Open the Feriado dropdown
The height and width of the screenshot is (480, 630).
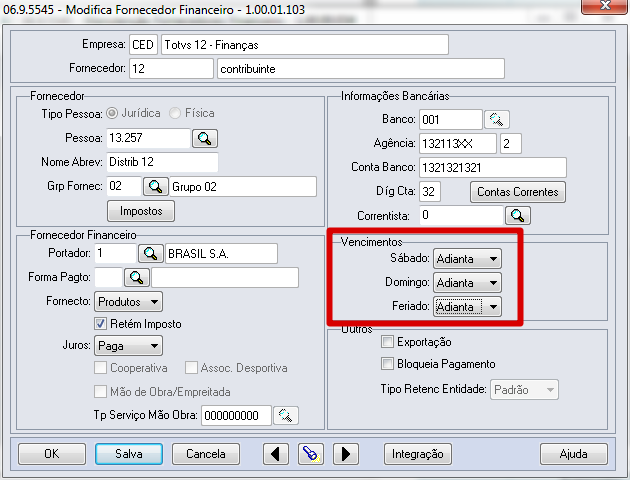point(467,307)
